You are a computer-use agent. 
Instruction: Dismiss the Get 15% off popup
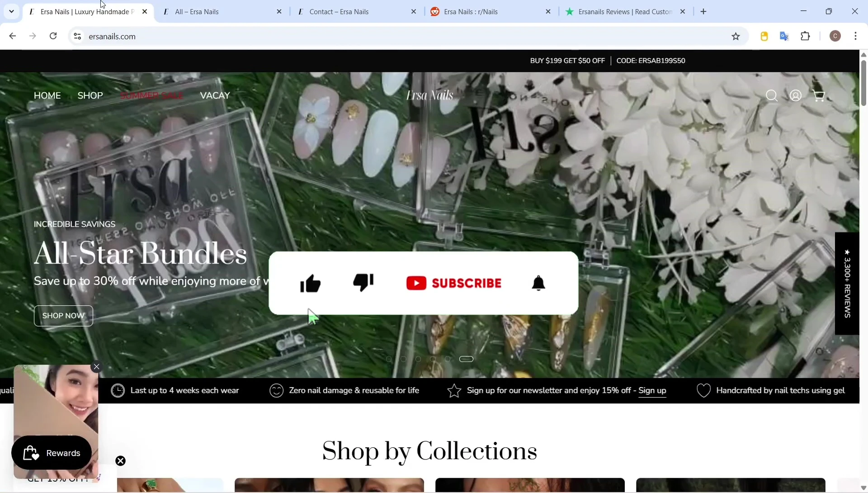121,461
